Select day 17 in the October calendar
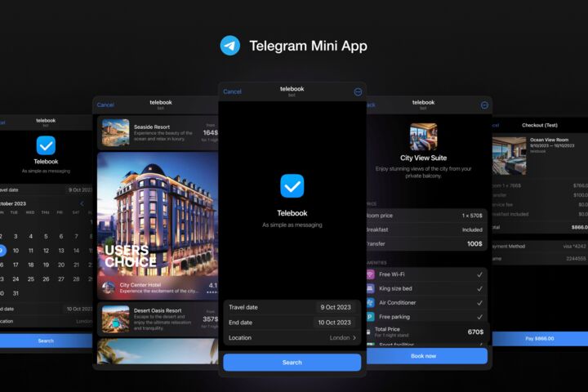This screenshot has height=392, width=588. 16,265
